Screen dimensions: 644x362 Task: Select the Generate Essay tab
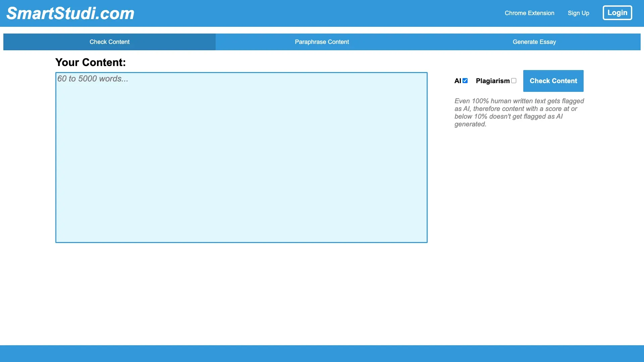pos(534,42)
